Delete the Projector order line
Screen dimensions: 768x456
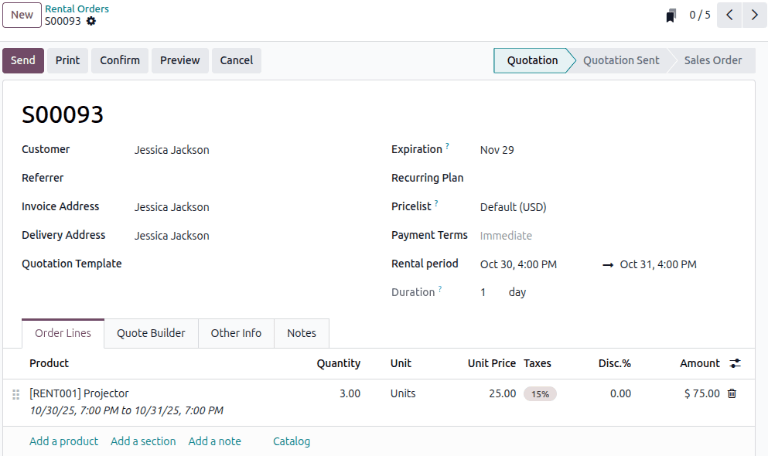click(x=732, y=394)
